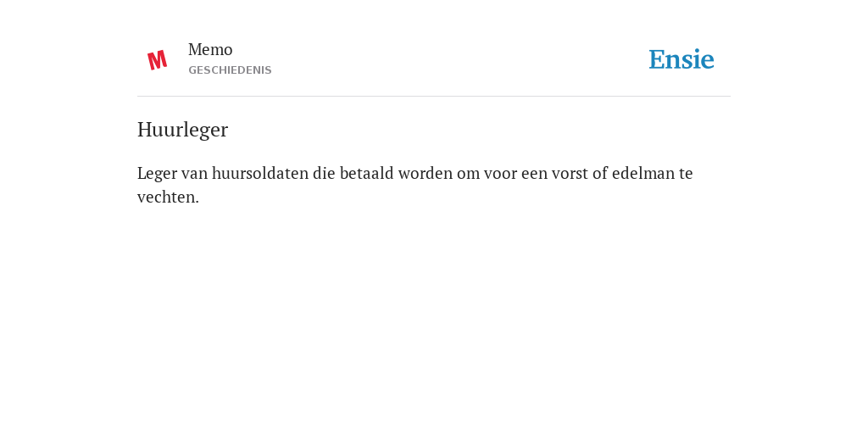This screenshot has height=434, width=868.
Task: Open the blue Ensie logo
Action: [x=682, y=59]
